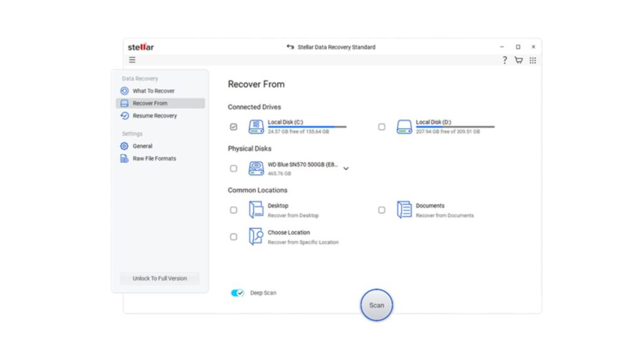Click the Documents location icon

point(404,209)
